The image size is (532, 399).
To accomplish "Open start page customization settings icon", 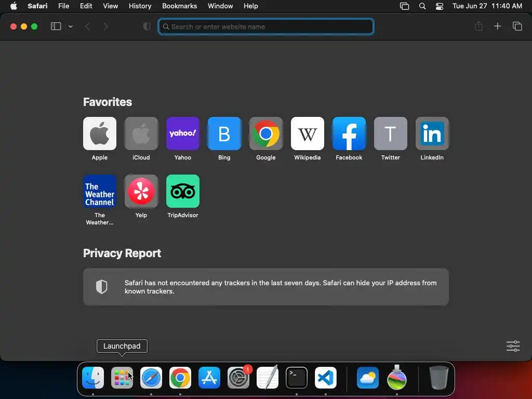I will [513, 346].
